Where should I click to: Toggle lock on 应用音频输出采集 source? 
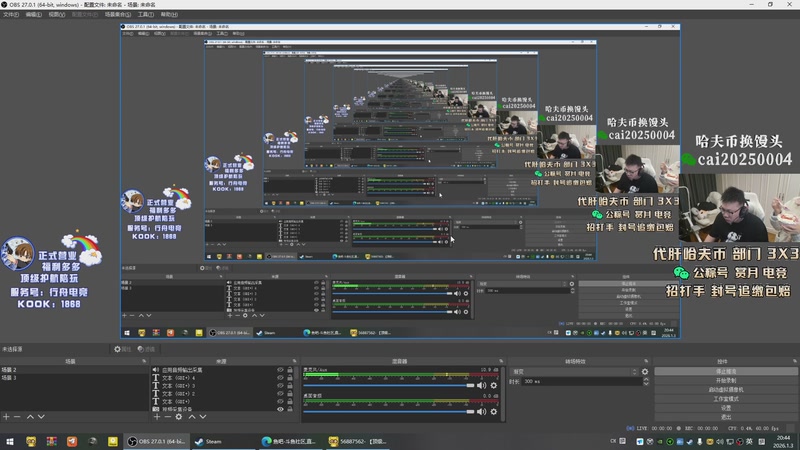point(290,370)
